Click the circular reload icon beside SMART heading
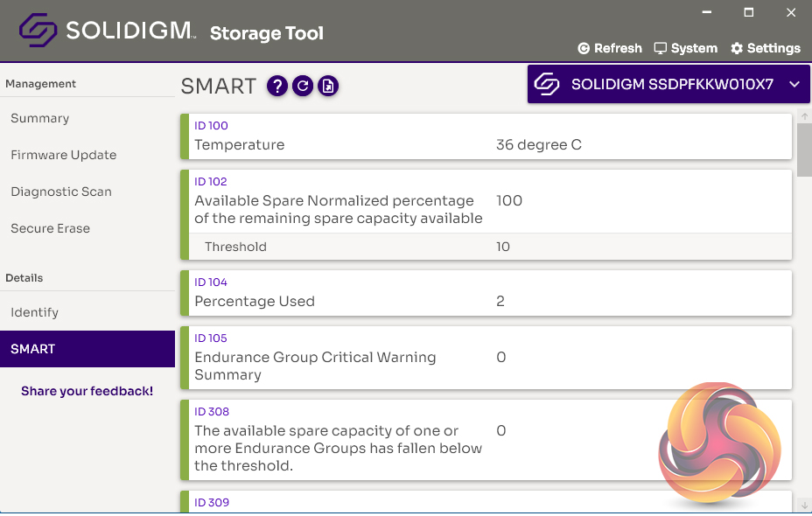The image size is (812, 516). point(303,86)
